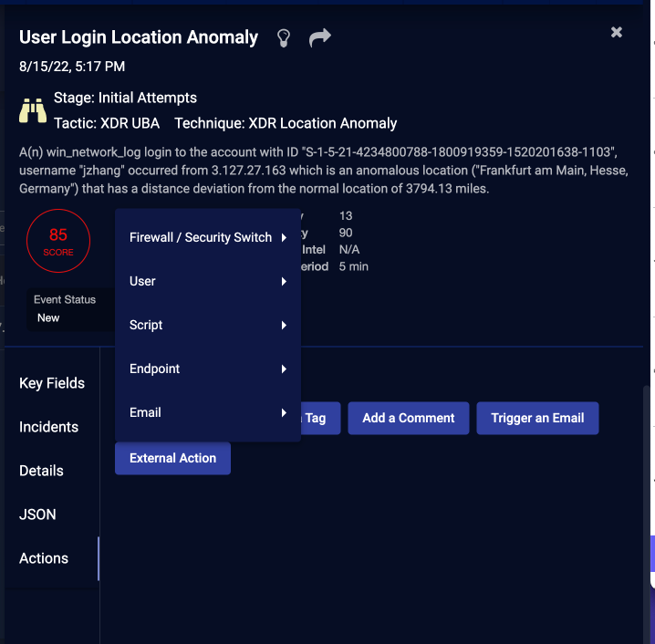This screenshot has width=655, height=644.
Task: Click Add a Comment button
Action: point(408,418)
